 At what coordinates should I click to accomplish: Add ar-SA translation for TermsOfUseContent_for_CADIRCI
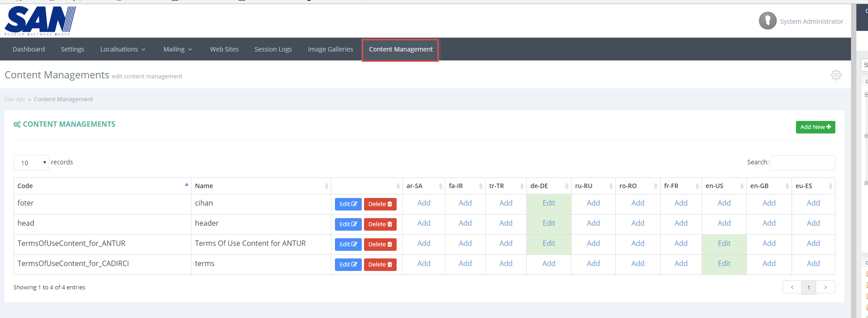point(423,263)
